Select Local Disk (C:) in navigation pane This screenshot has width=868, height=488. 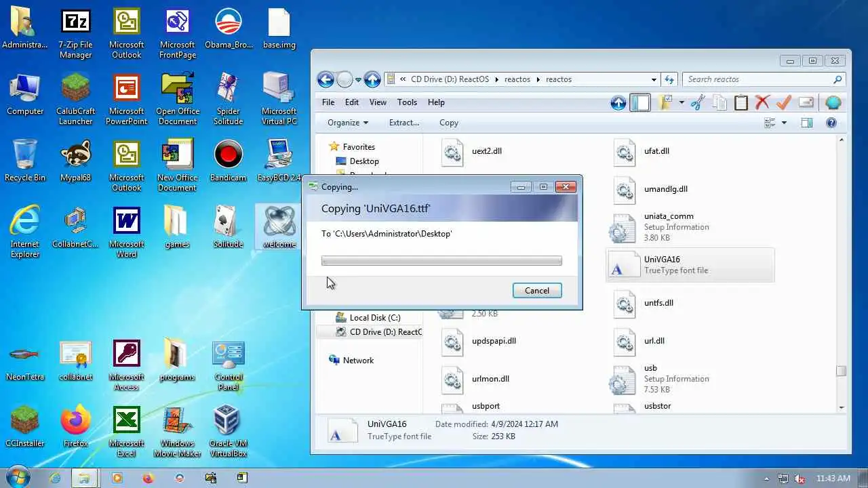click(375, 318)
